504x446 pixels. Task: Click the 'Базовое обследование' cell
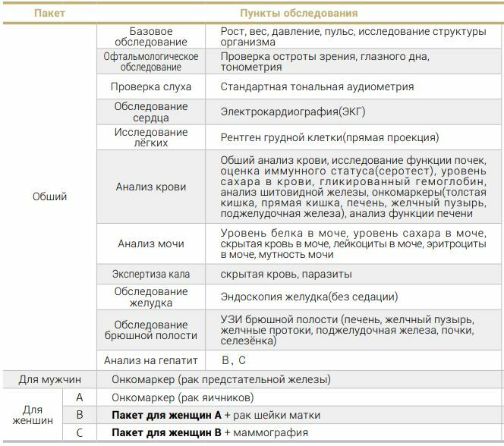coord(151,36)
